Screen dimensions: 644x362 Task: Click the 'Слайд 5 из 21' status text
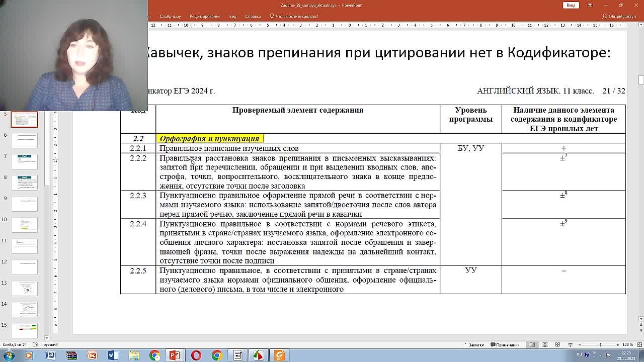14,345
